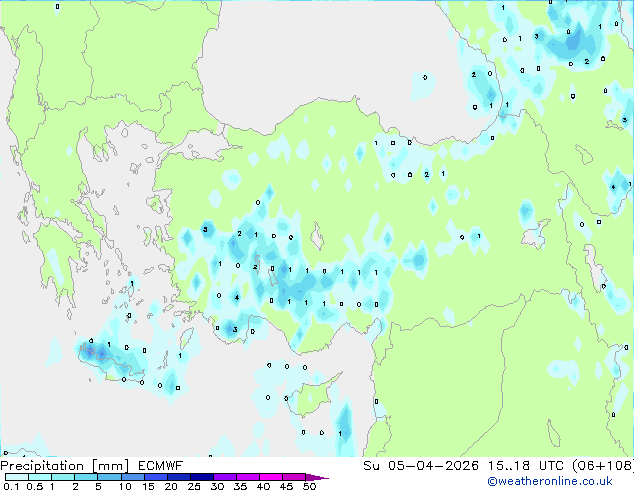
Task: Pick the 5–10 mm light blue legend swatch
Action: tap(110, 477)
